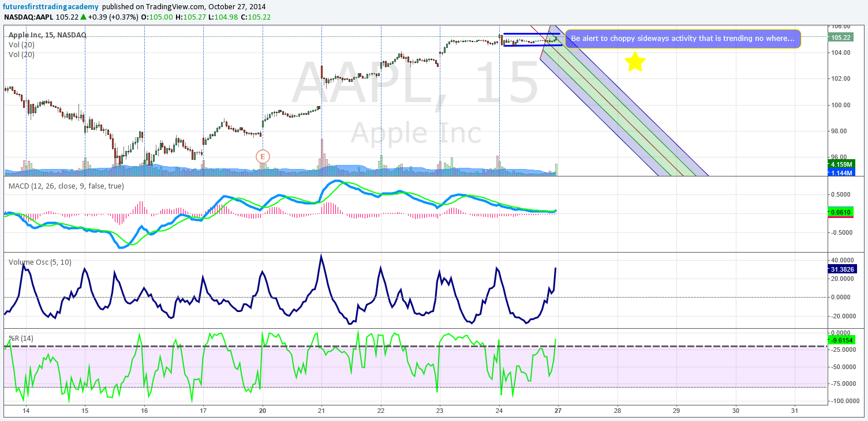Screen dimensions: 868x421
Task: Click the -0.5000 MACD axis label
Action: pos(841,232)
